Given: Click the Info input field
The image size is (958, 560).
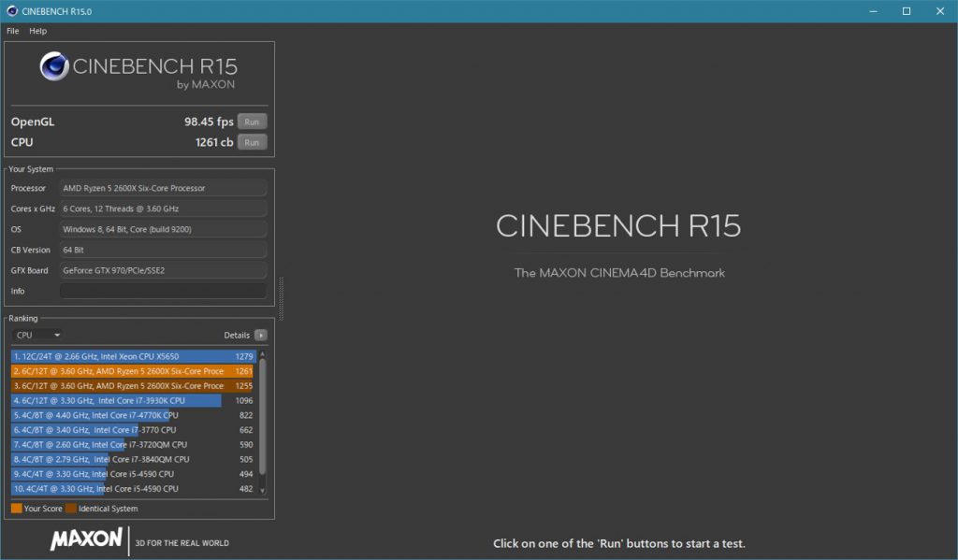Looking at the screenshot, I should [163, 291].
